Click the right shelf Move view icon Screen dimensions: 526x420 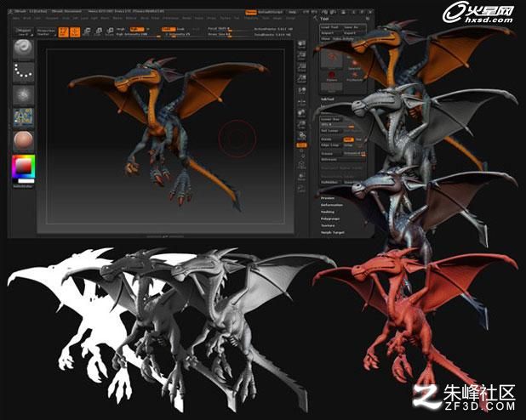(x=301, y=113)
